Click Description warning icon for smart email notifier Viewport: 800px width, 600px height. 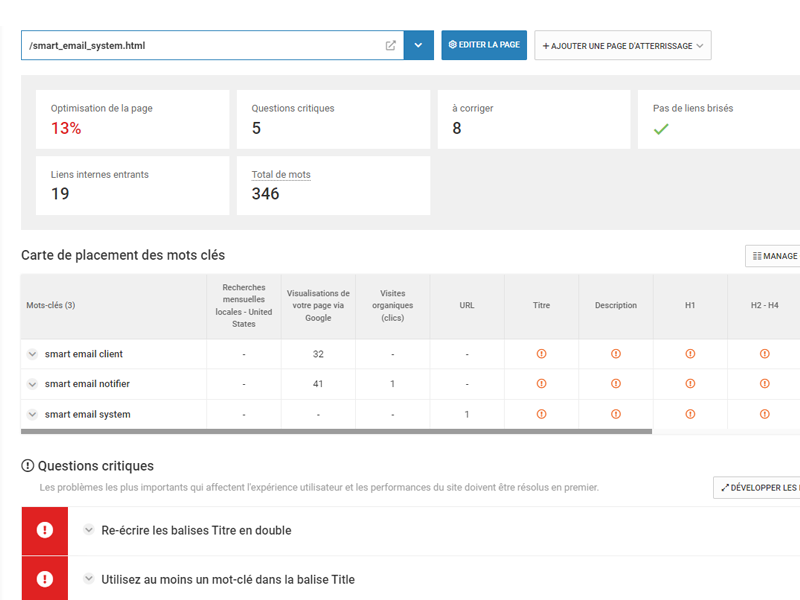pyautogui.click(x=616, y=384)
